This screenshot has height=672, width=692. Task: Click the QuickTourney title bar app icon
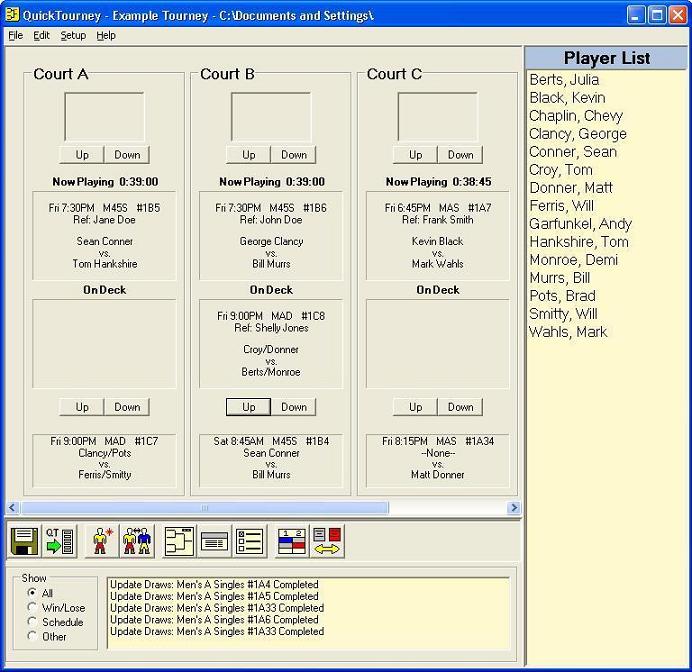12,15
